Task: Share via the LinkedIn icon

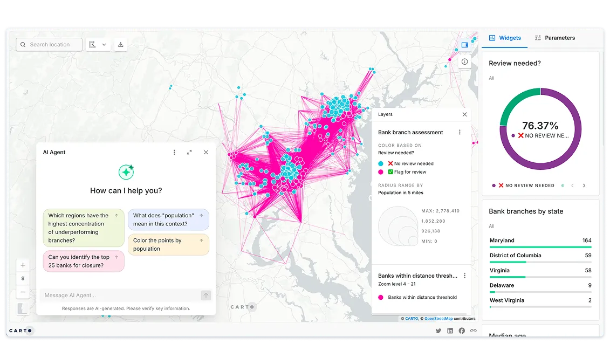Action: coord(450,331)
